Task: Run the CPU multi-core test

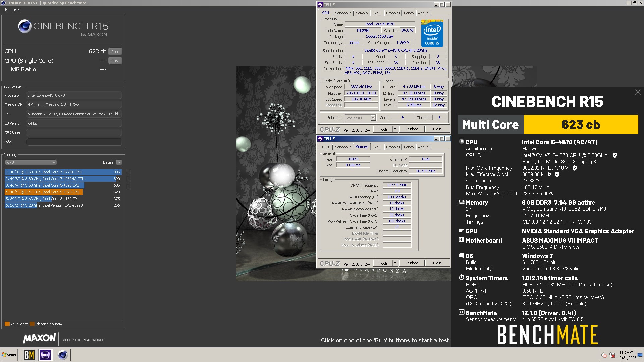Action: [115, 52]
